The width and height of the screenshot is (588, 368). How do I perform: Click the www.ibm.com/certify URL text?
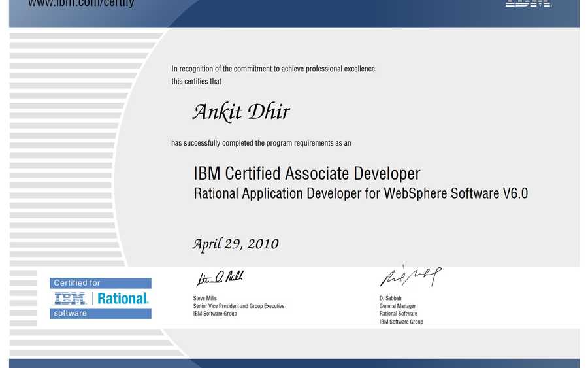pyautogui.click(x=81, y=3)
